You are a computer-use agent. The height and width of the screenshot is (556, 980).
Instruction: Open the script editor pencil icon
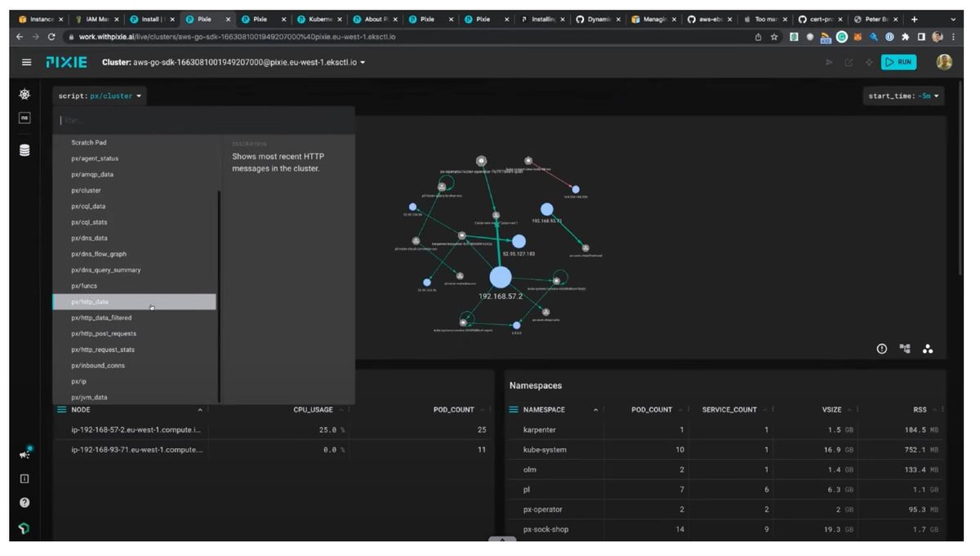[849, 62]
